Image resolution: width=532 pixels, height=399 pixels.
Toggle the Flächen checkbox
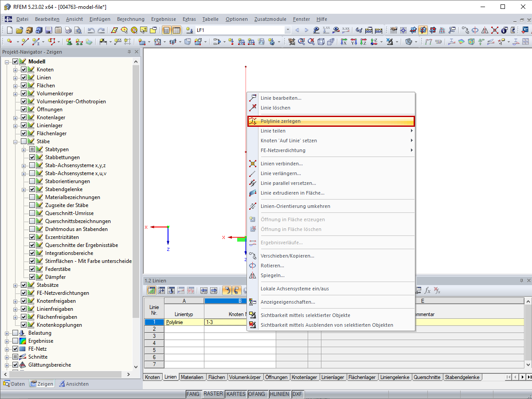(23, 86)
